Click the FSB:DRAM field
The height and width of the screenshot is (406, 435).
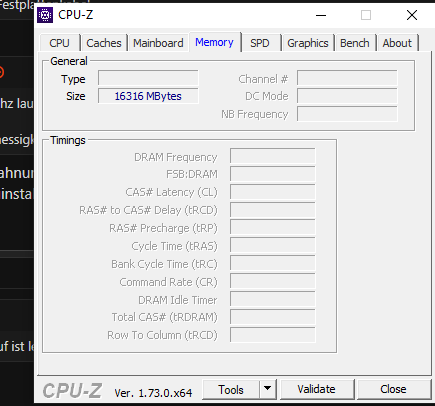tap(272, 174)
